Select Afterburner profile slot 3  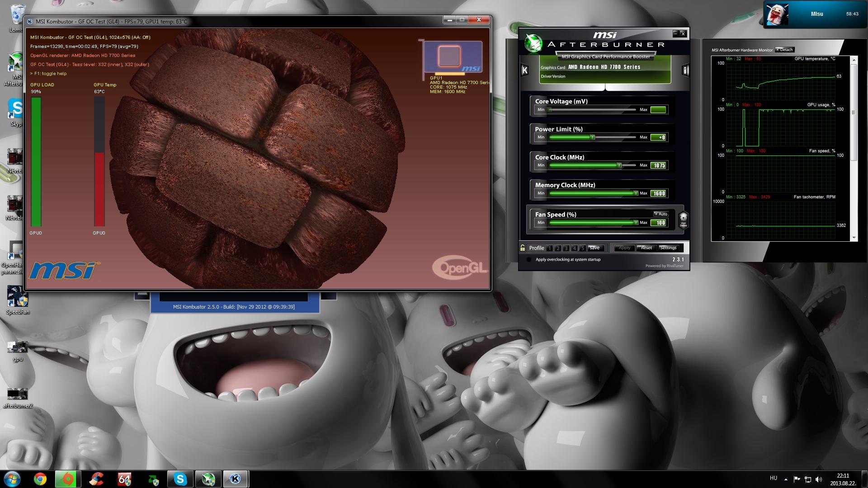[x=566, y=248]
